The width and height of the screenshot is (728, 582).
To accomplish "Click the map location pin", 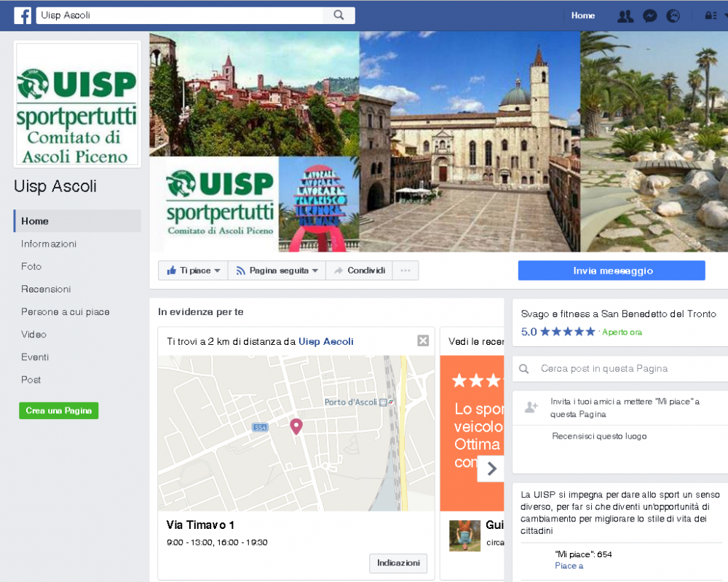I will [296, 426].
